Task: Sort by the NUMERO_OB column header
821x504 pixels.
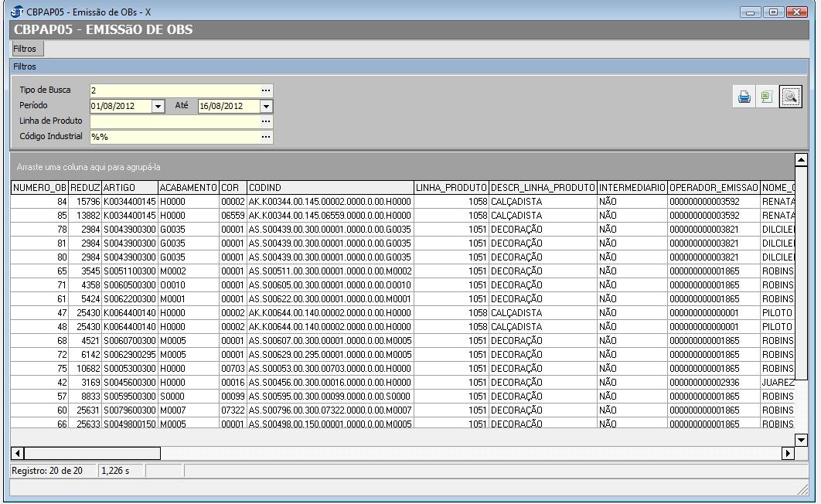Action: [x=39, y=188]
